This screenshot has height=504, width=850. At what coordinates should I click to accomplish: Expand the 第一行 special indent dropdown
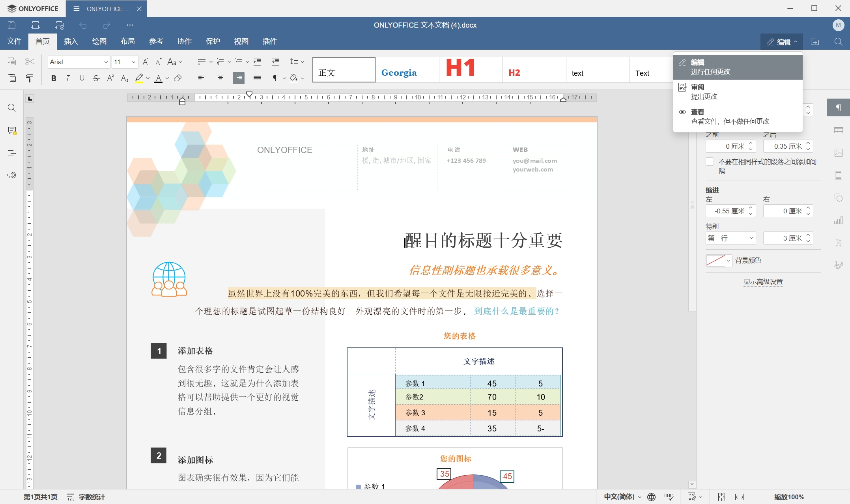(x=730, y=238)
